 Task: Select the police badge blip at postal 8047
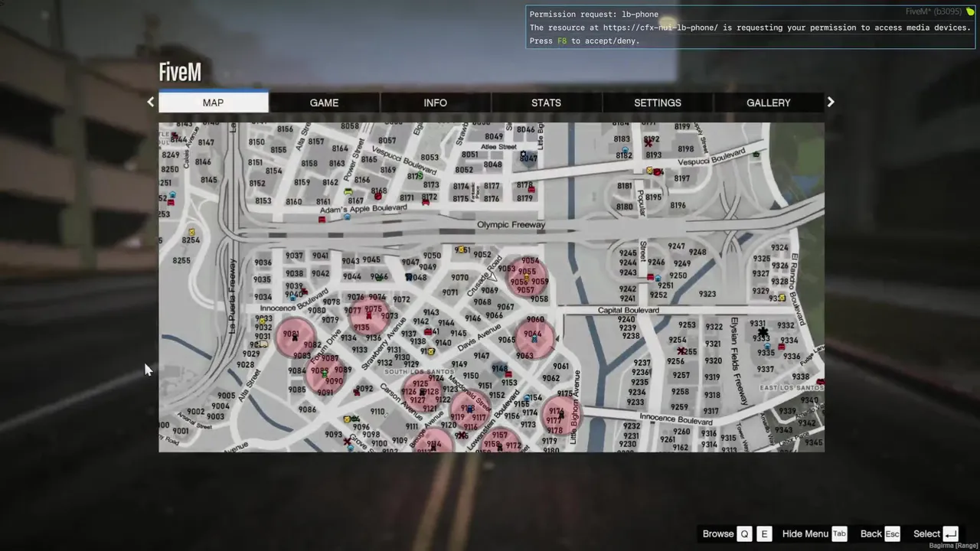tap(524, 155)
